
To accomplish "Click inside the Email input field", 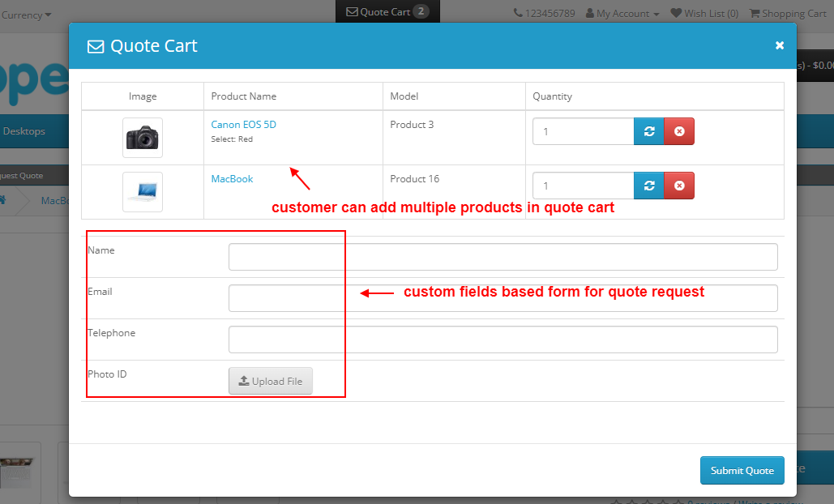I will coord(285,298).
